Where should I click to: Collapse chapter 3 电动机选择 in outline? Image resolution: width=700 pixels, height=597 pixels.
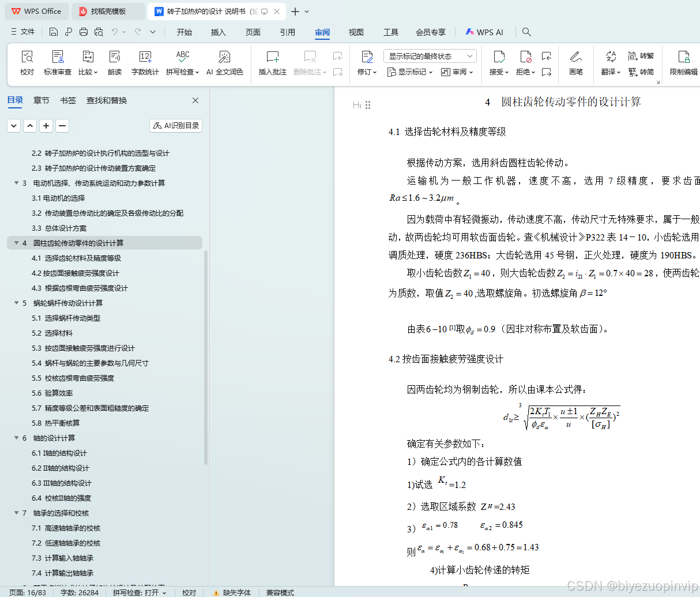tap(16, 183)
